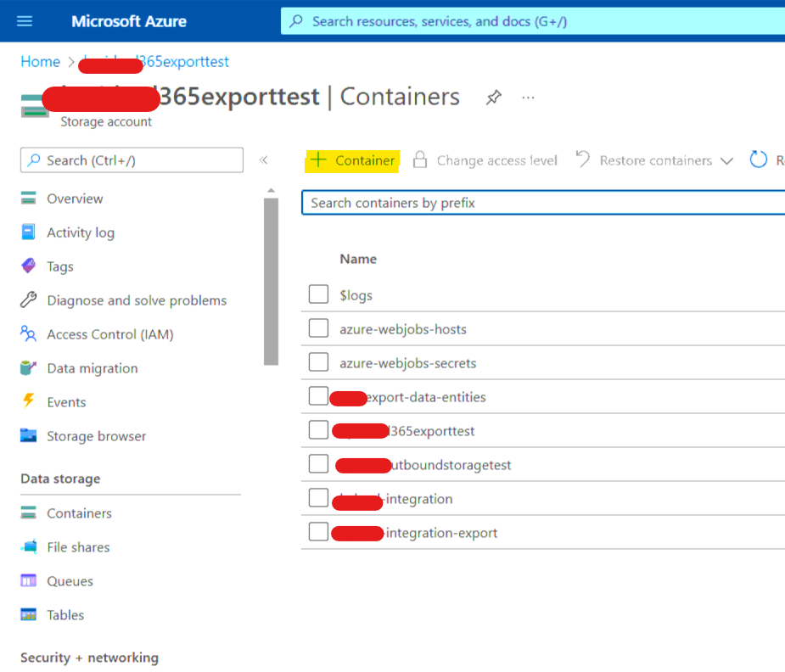Select the $logs container checkbox
This screenshot has width=785, height=672.
tap(318, 294)
